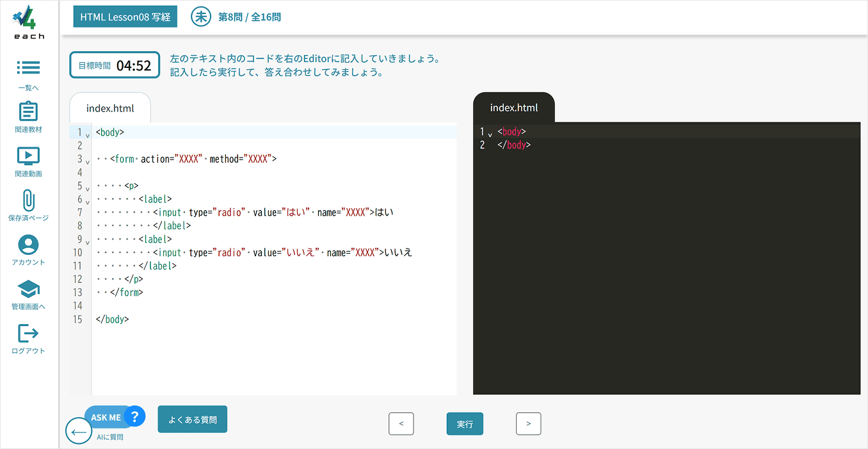This screenshot has width=868, height=449.
Task: Open the account (アカウント) icon
Action: pos(28,245)
